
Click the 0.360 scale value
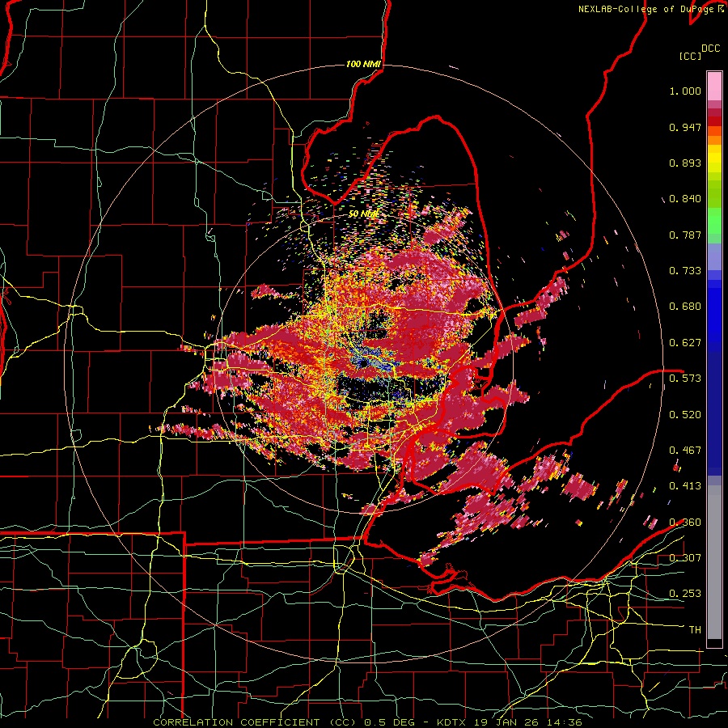click(685, 523)
